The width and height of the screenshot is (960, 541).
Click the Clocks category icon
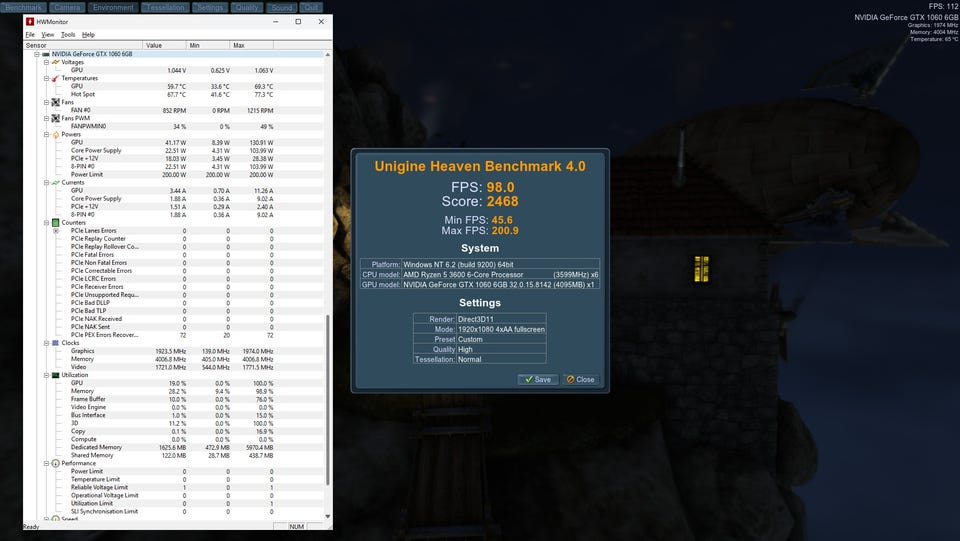tap(56, 343)
